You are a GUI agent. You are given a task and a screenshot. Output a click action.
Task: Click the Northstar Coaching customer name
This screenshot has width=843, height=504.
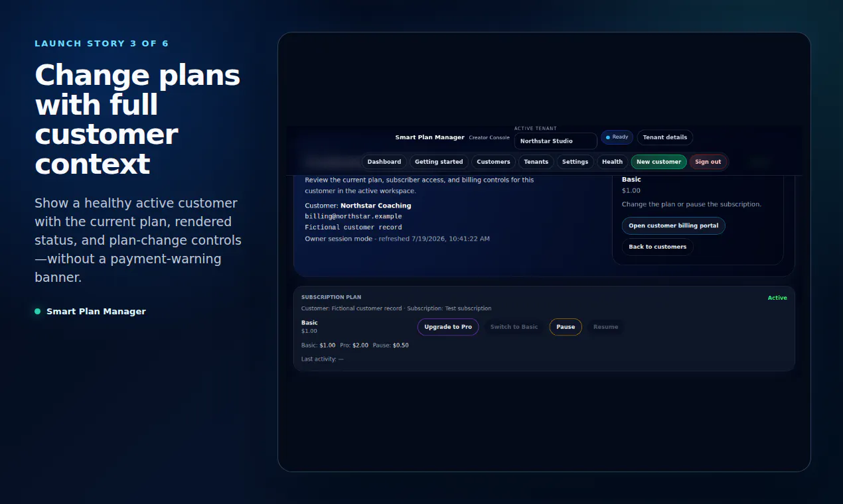[376, 206]
